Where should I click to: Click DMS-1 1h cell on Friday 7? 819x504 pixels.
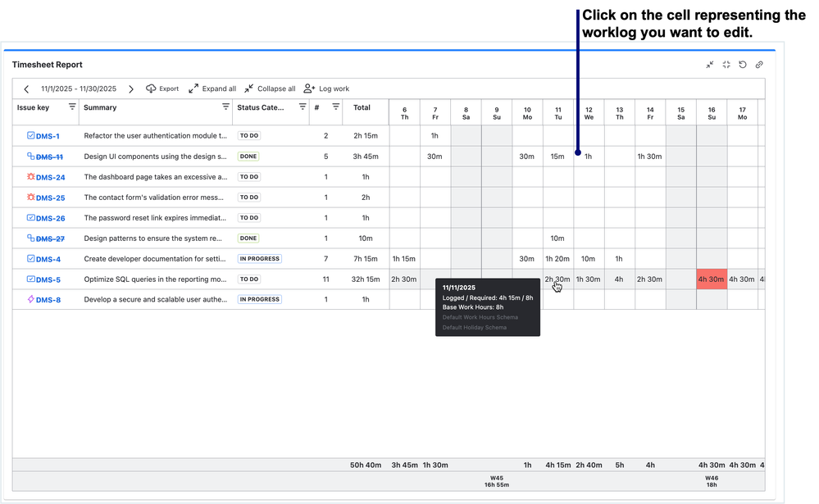point(435,136)
